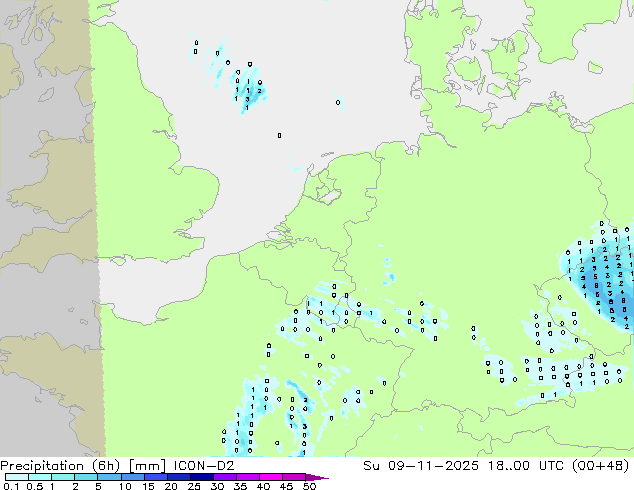Select the legend swatch between 0.5 and 1
The width and height of the screenshot is (634, 490).
40,477
